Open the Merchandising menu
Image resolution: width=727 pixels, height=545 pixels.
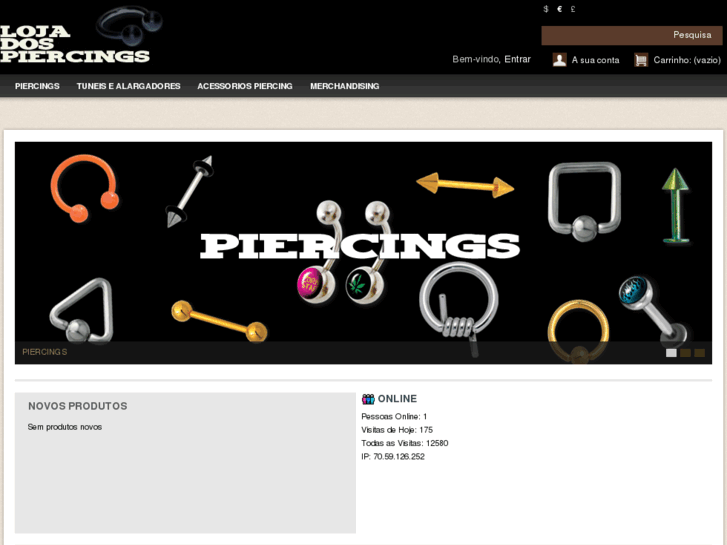coord(344,86)
